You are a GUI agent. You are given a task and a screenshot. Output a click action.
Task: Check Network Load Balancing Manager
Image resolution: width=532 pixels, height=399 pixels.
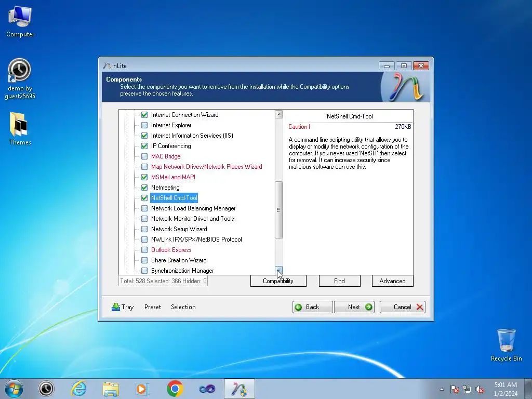(144, 208)
